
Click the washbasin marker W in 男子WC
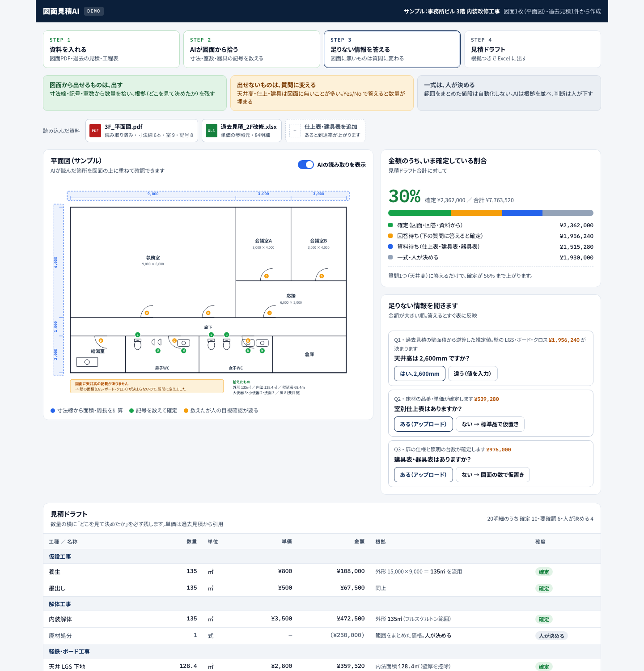(183, 351)
